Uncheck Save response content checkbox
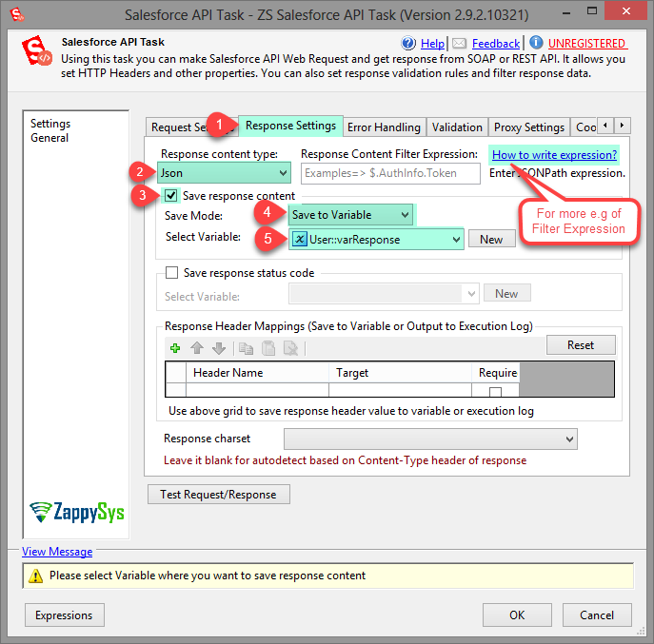The image size is (654, 644). (171, 196)
